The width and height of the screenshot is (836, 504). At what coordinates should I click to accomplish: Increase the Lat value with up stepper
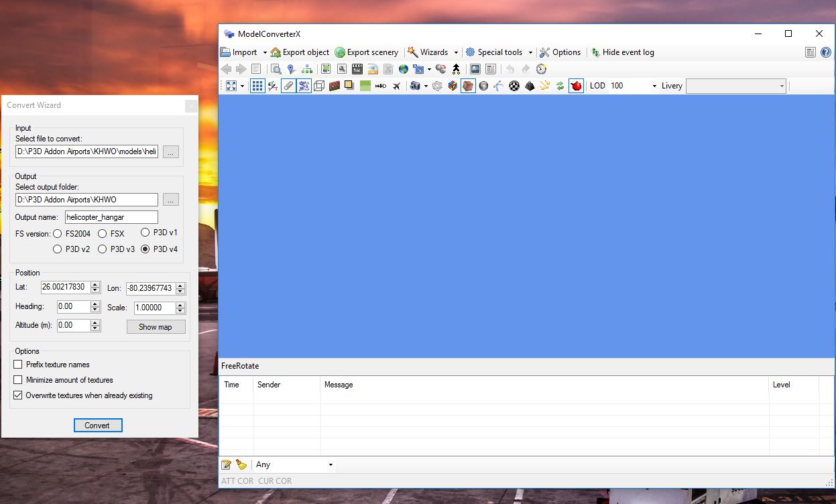click(x=95, y=284)
